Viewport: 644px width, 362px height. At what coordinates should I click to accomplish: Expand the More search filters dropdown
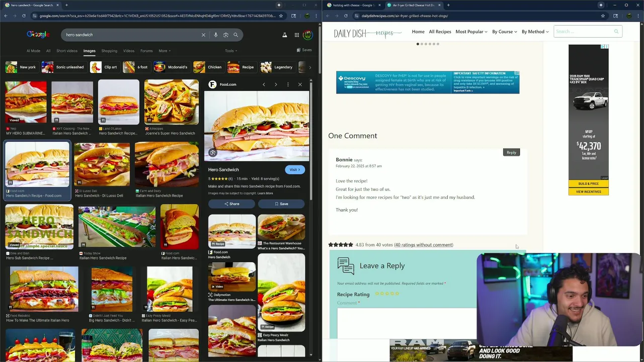coord(165,51)
